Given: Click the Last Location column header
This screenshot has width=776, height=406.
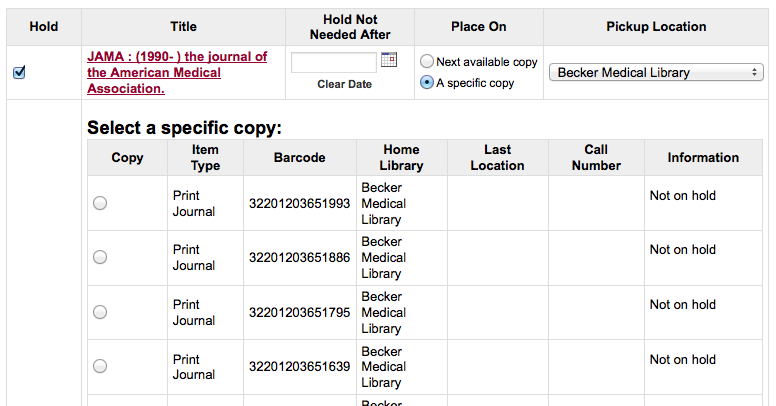Looking at the screenshot, I should pos(497,157).
